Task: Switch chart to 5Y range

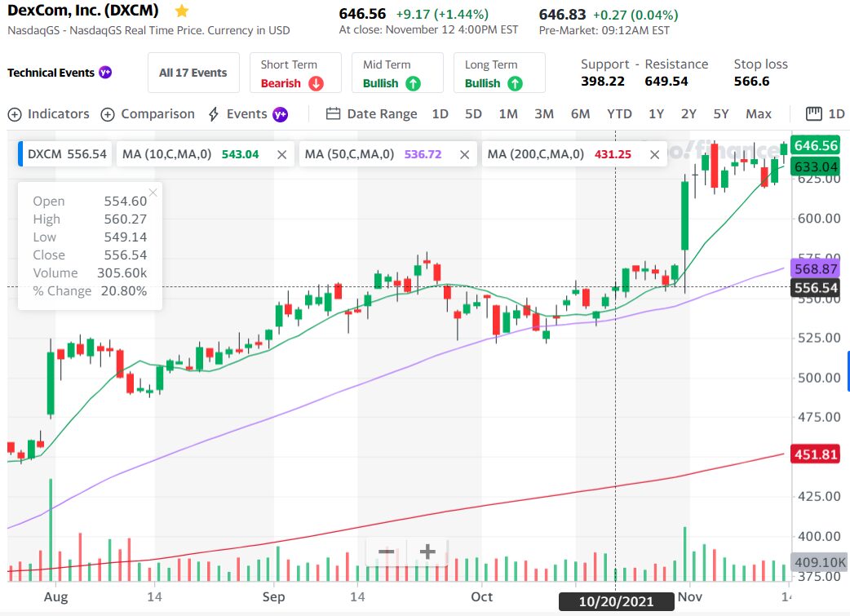Action: [720, 114]
